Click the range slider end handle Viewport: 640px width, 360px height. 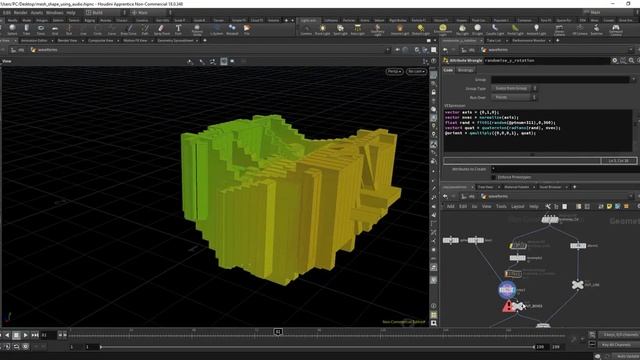tap(533, 347)
